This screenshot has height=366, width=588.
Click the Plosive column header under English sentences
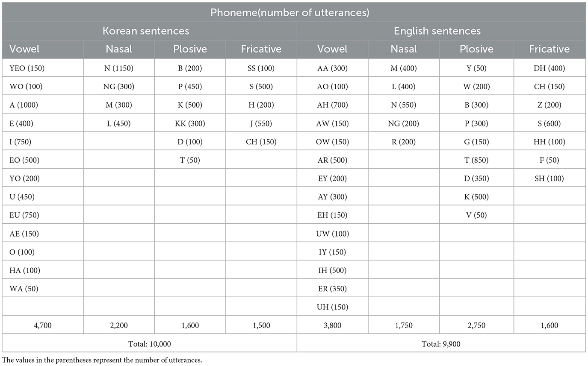point(476,49)
